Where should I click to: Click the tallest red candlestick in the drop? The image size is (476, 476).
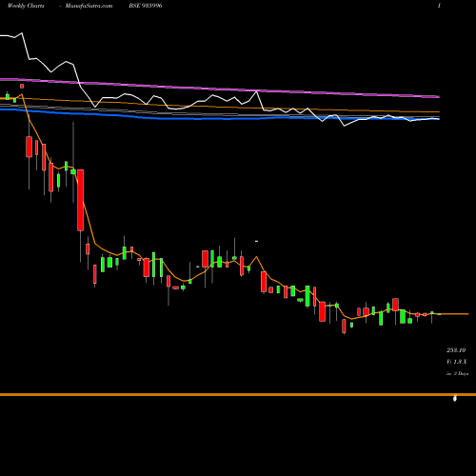[81, 200]
